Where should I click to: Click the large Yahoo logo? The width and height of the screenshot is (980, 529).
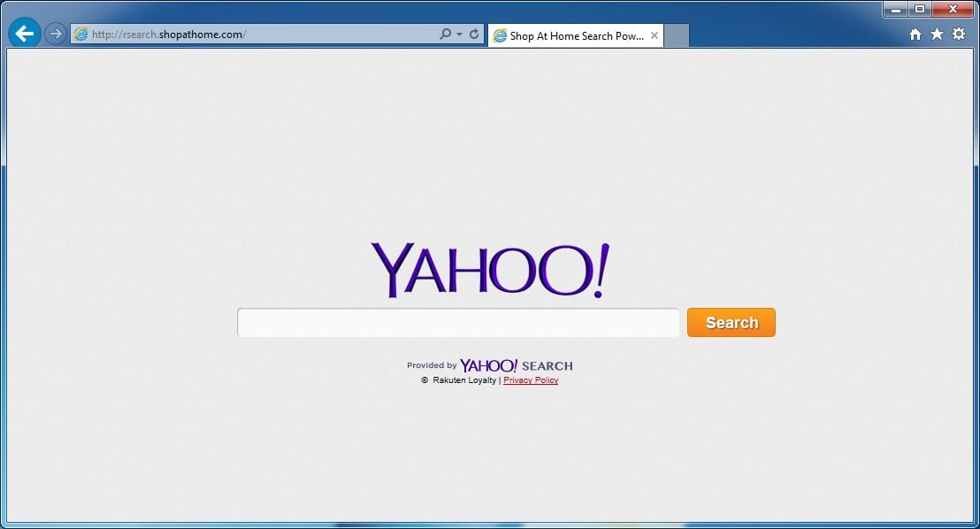click(490, 270)
